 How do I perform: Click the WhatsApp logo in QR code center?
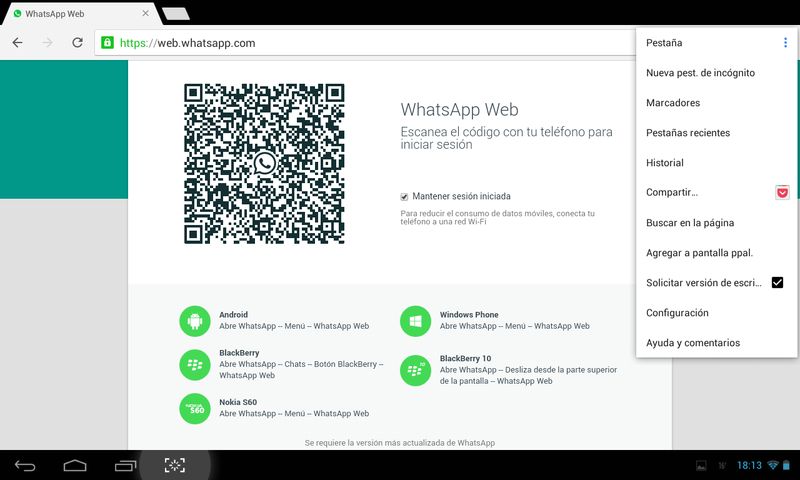pyautogui.click(x=264, y=164)
